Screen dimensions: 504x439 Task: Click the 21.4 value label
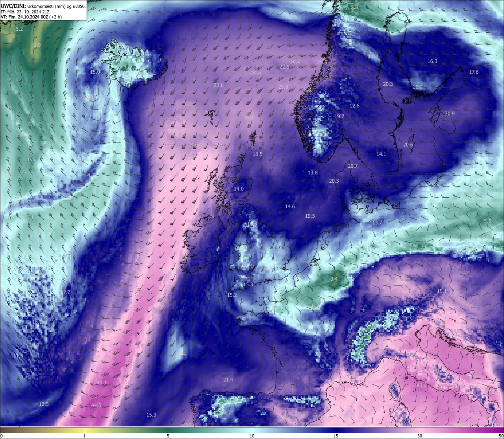(228, 380)
